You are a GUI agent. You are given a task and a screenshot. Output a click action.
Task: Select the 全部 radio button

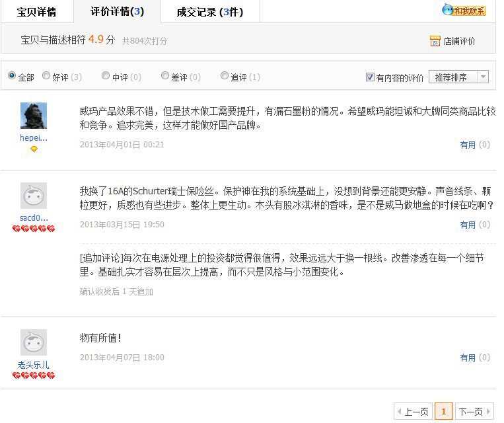(x=12, y=76)
